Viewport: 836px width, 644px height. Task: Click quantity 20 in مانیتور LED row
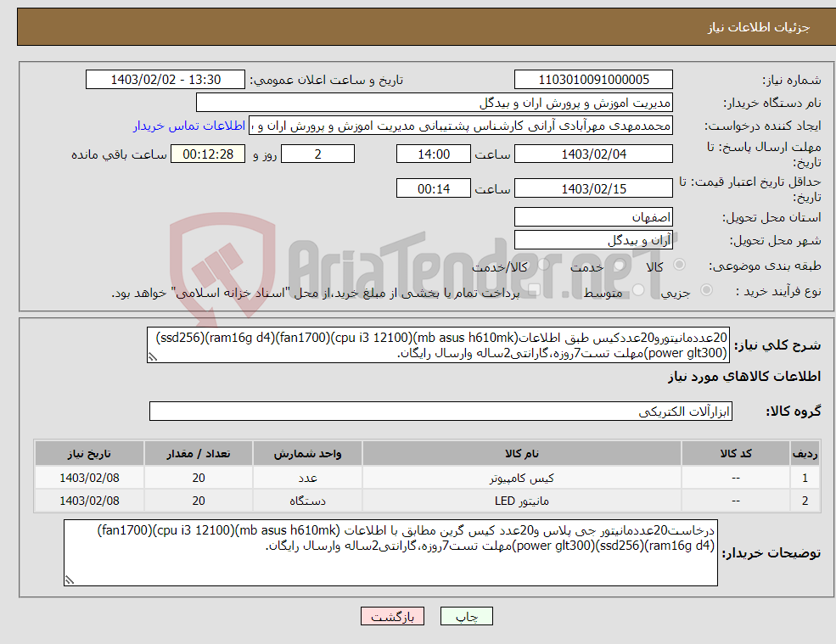(x=199, y=501)
